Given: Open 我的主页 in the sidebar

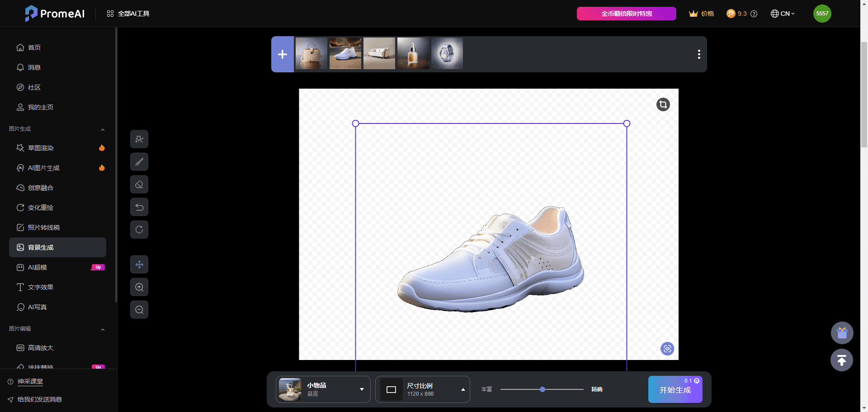Looking at the screenshot, I should [x=57, y=107].
